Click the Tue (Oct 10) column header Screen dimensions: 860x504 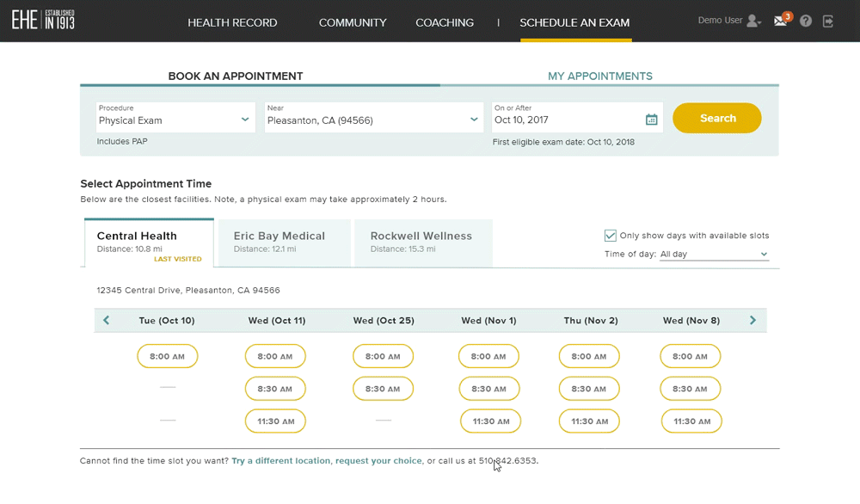point(167,321)
